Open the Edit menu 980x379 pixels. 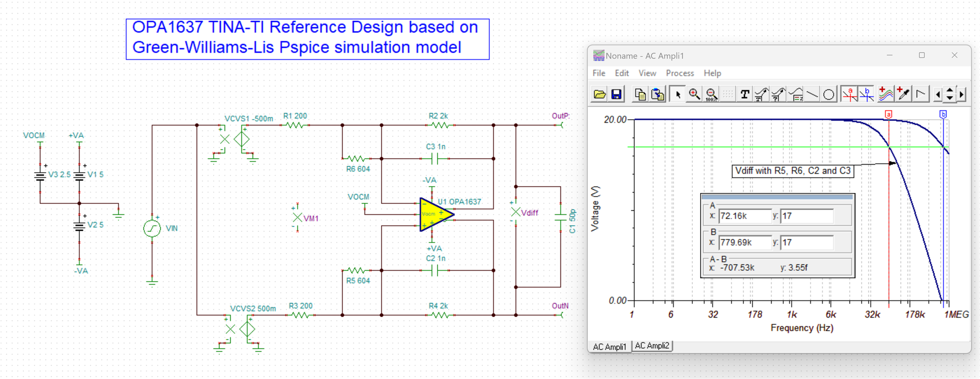(622, 73)
